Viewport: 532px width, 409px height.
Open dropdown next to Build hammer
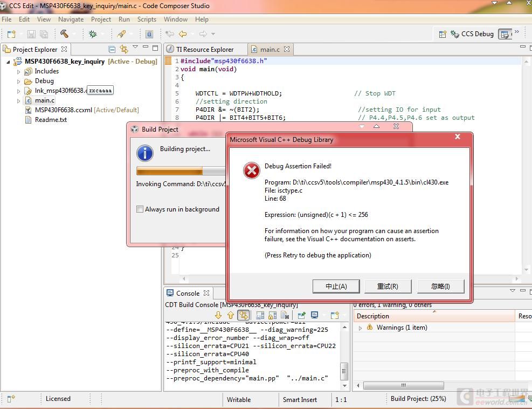[74, 34]
